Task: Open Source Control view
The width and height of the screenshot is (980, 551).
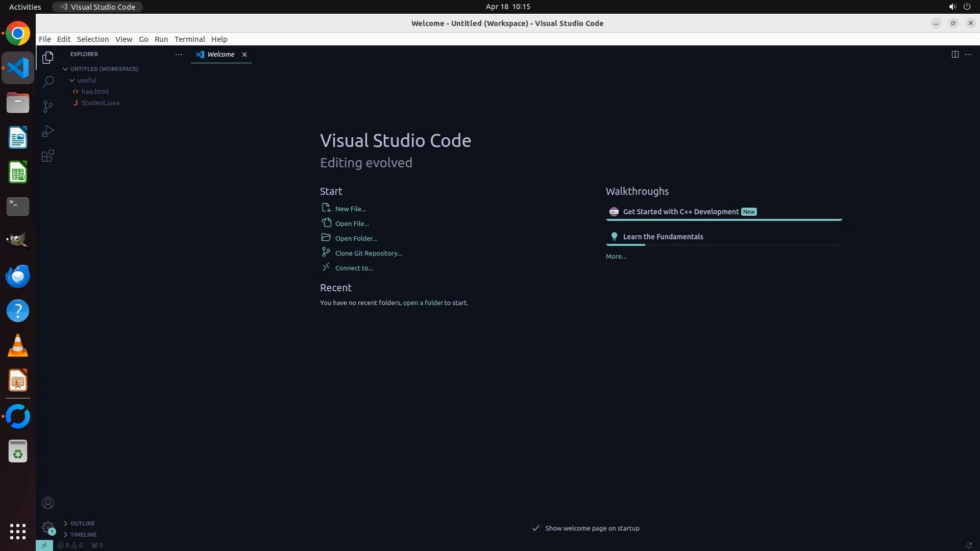Action: 48,106
